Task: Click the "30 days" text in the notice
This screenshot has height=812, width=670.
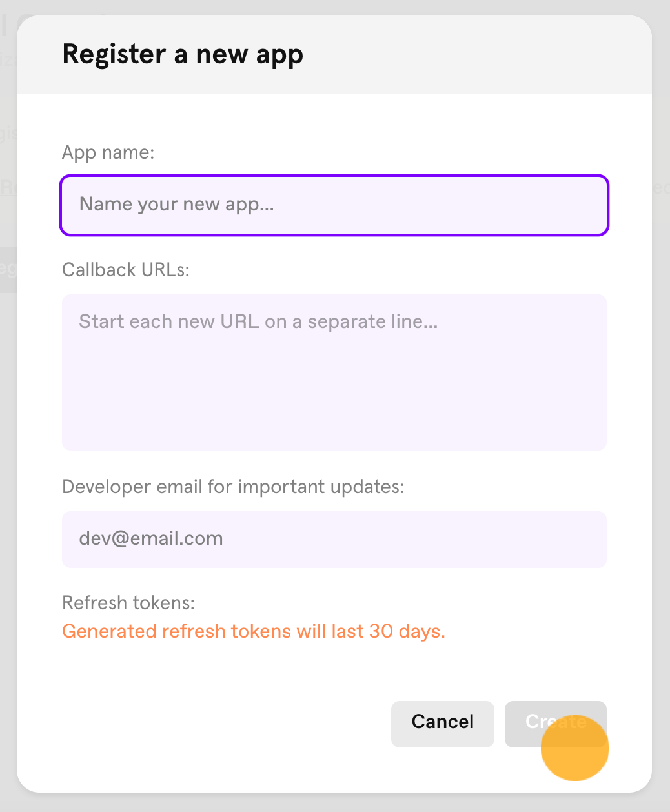Action: (x=407, y=631)
